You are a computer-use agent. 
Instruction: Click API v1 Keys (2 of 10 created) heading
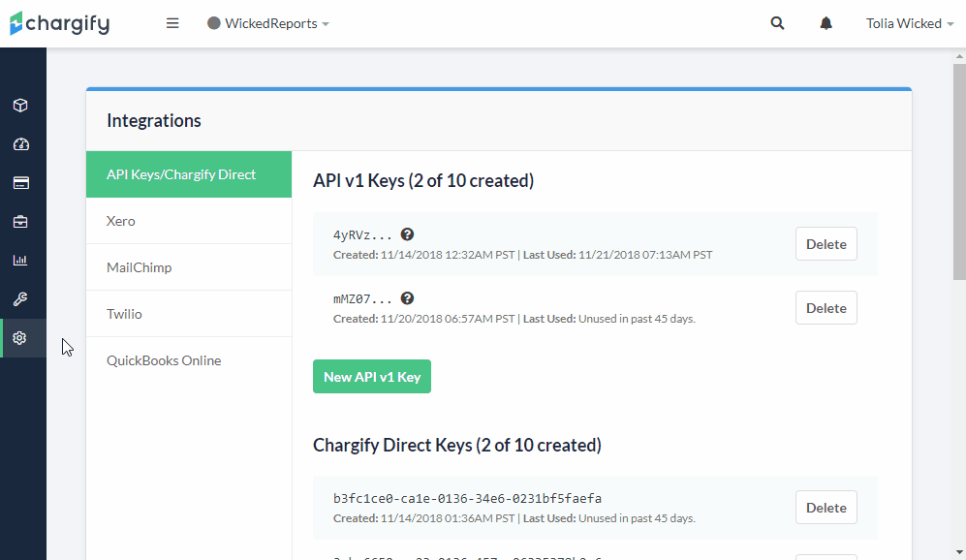click(x=423, y=180)
